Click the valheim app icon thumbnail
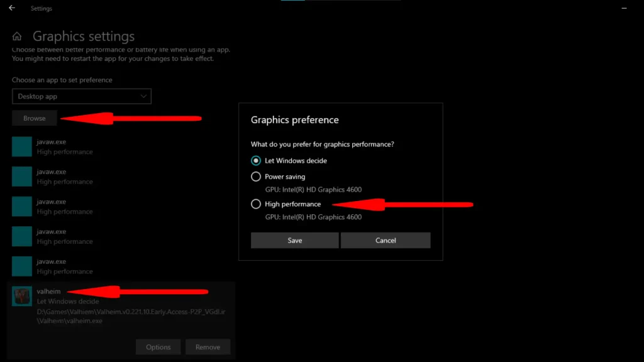644x362 pixels. 22,296
